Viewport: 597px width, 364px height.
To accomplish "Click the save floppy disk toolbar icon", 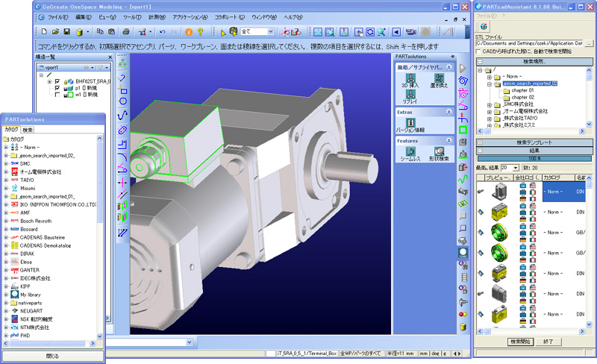I will pyautogui.click(x=67, y=32).
